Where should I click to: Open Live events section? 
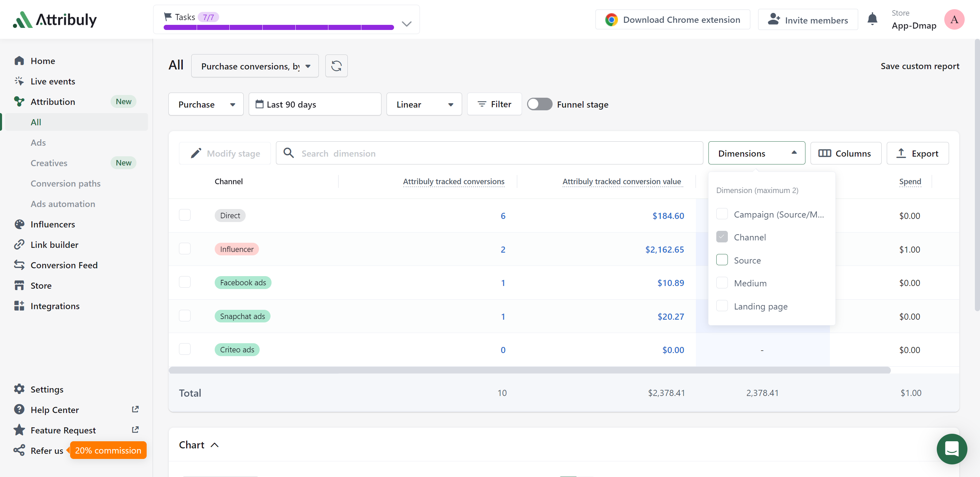pyautogui.click(x=52, y=81)
